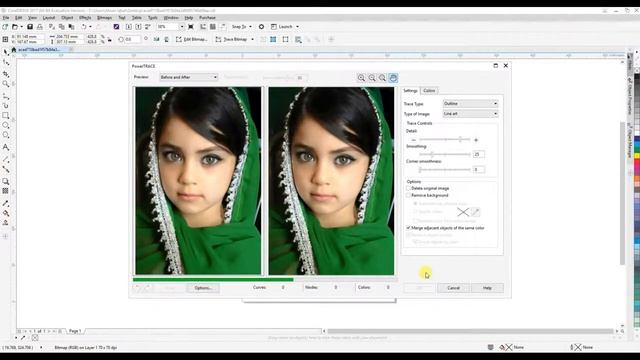Click the Options gear icon in toolbar
640x360 pixels.
click(261, 27)
